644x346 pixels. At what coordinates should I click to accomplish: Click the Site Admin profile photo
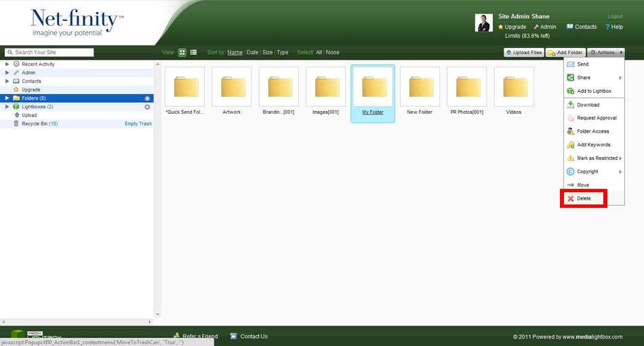point(483,23)
